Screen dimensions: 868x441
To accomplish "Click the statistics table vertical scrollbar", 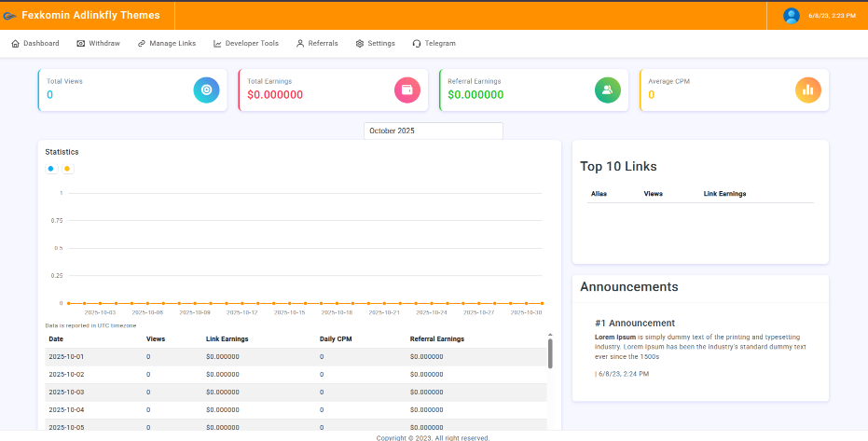I will 550,354.
